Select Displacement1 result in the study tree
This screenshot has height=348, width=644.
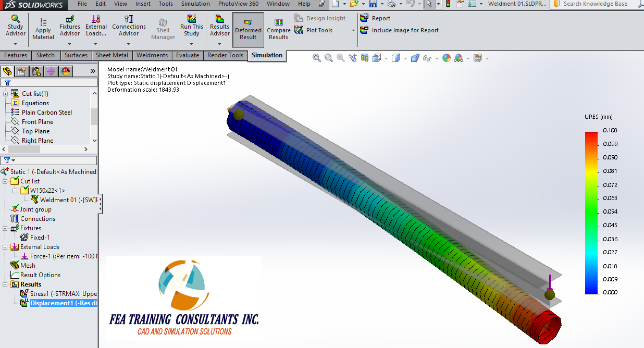click(x=60, y=303)
